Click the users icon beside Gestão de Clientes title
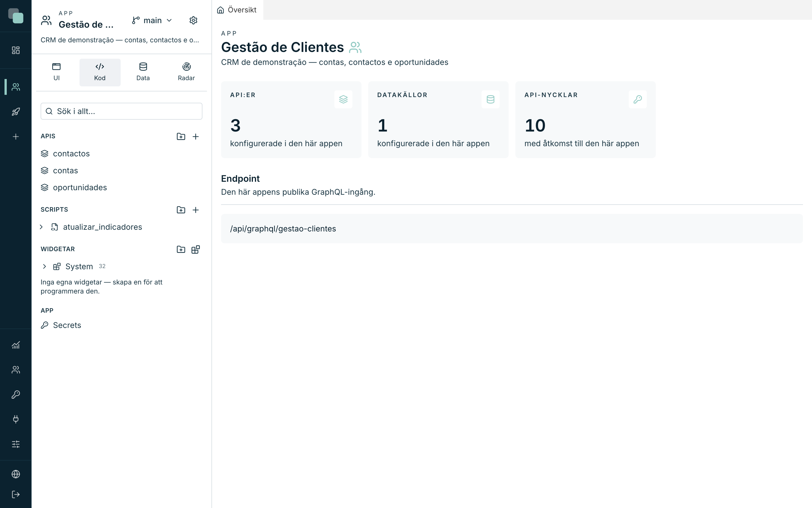812x508 pixels. click(355, 47)
